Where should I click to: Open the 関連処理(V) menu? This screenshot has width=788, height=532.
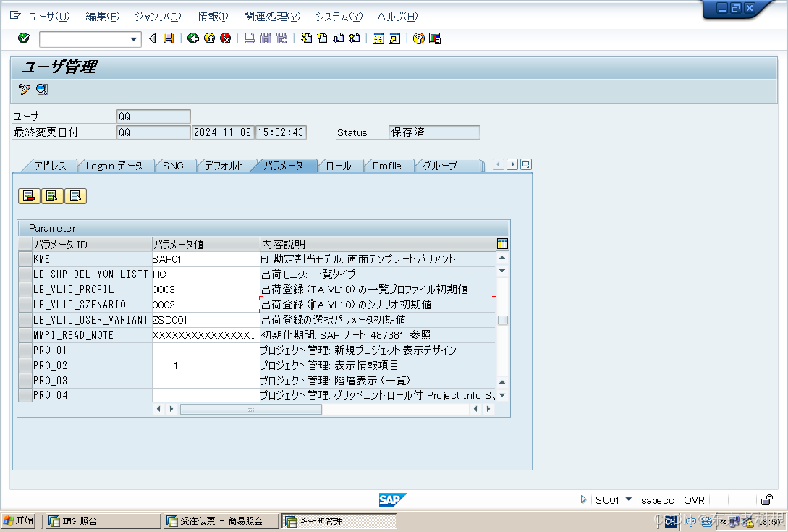(x=272, y=17)
